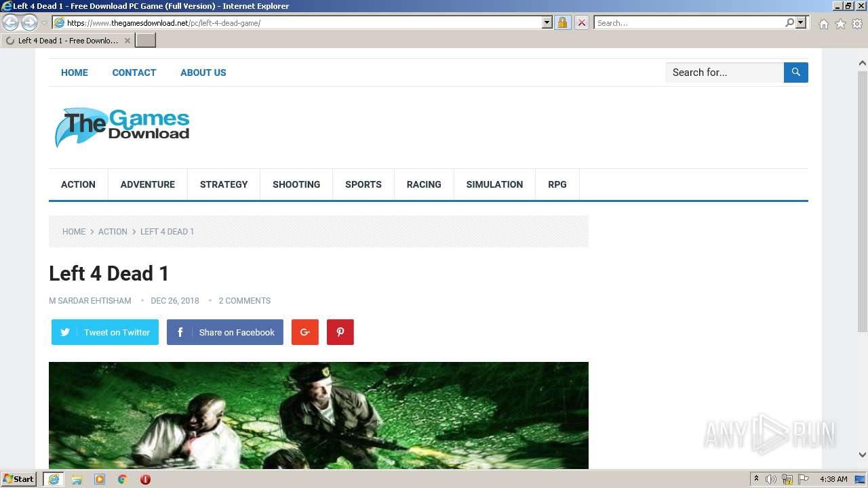Open the RPG category
This screenshot has height=488, width=868.
(557, 184)
